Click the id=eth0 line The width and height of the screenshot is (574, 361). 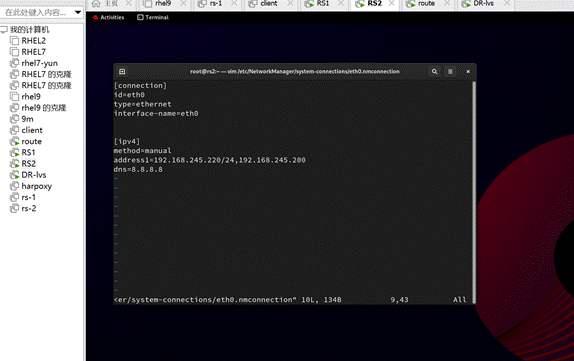tap(129, 95)
